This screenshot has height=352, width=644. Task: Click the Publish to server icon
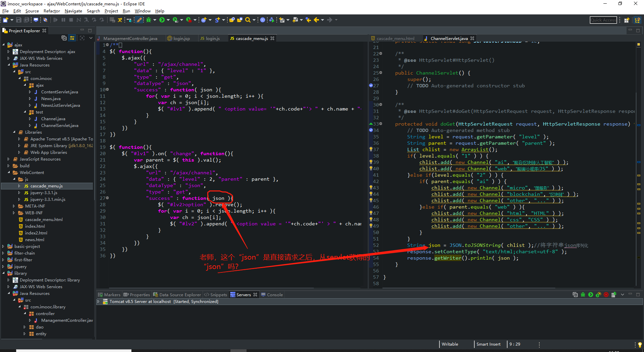pyautogui.click(x=614, y=295)
